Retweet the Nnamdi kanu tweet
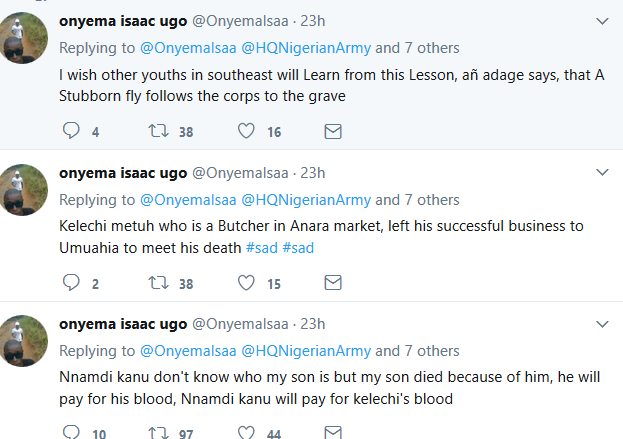The height and width of the screenshot is (439, 623). click(156, 432)
